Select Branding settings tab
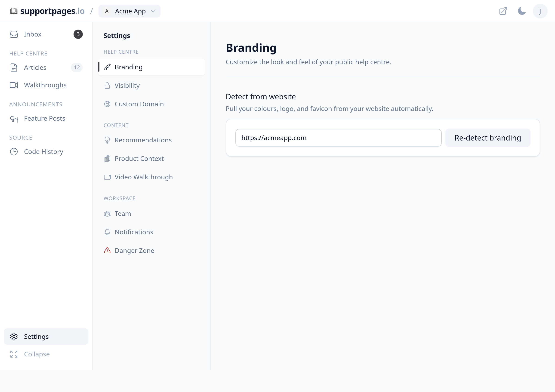This screenshot has height=392, width=555. [x=151, y=67]
